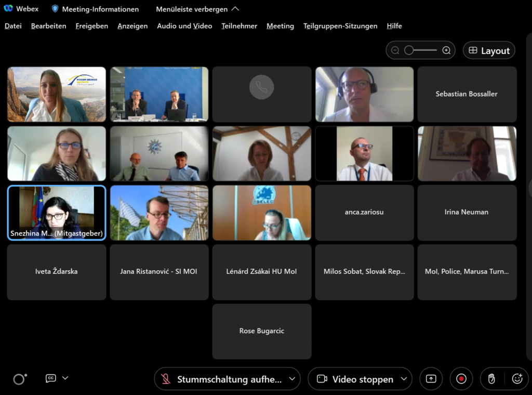Click the red record button
Image resolution: width=532 pixels, height=395 pixels.
(461, 379)
